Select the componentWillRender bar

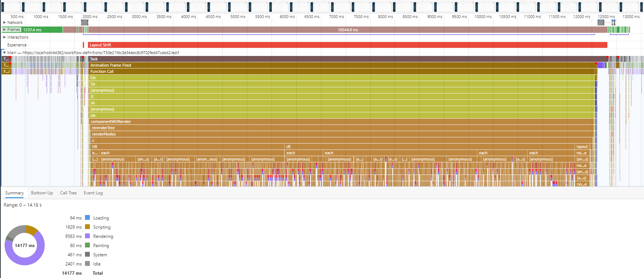point(342,122)
